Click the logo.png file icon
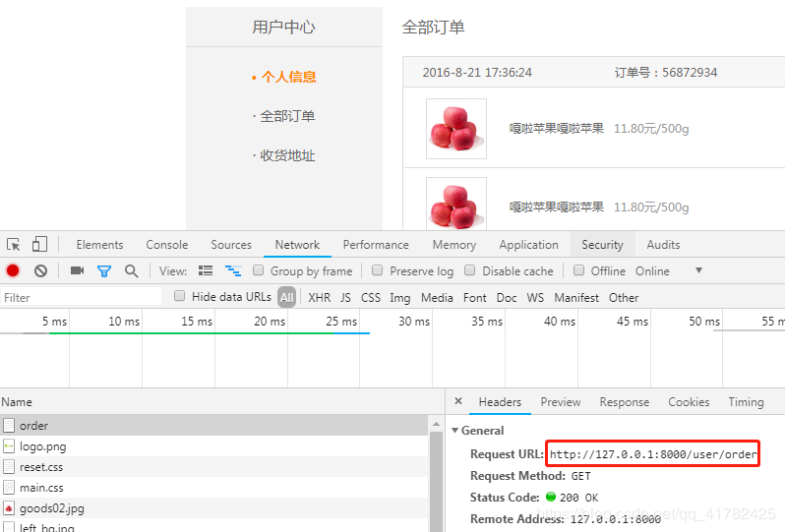785x532 pixels. click(x=9, y=445)
